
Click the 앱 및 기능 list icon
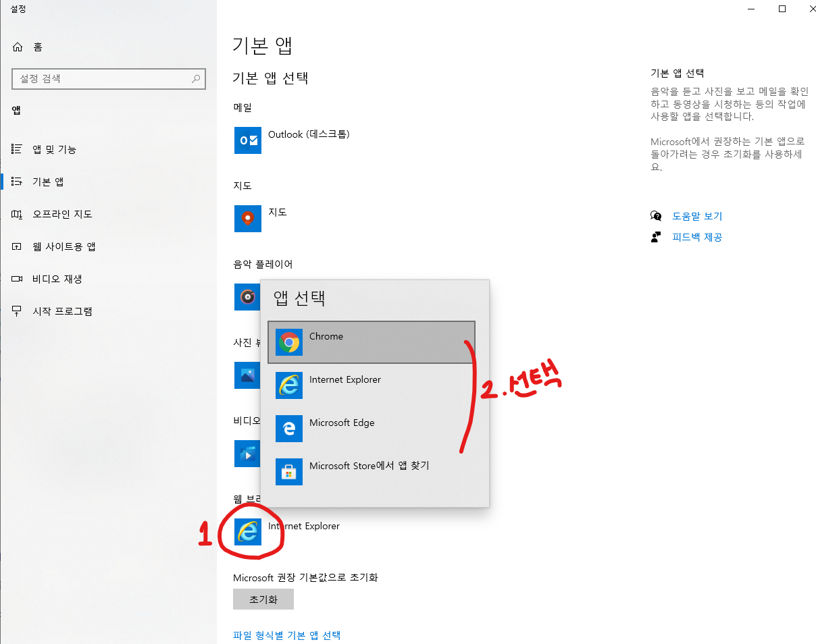coord(18,149)
